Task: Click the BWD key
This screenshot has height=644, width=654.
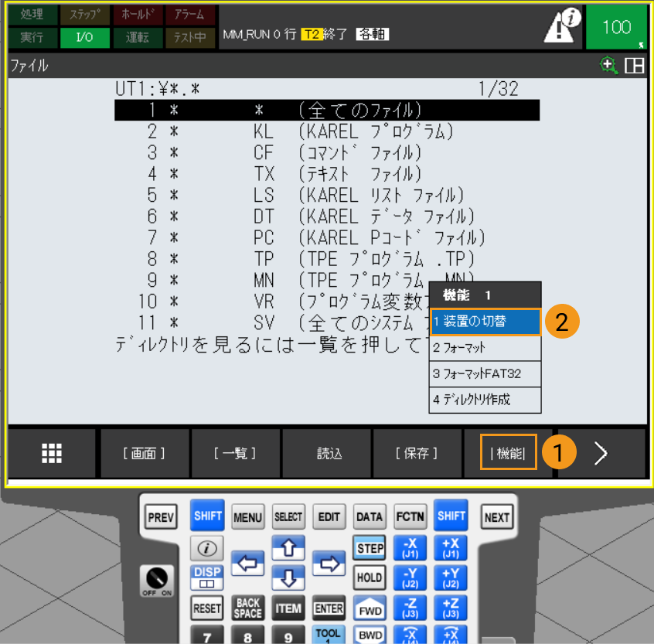Action: pyautogui.click(x=370, y=635)
